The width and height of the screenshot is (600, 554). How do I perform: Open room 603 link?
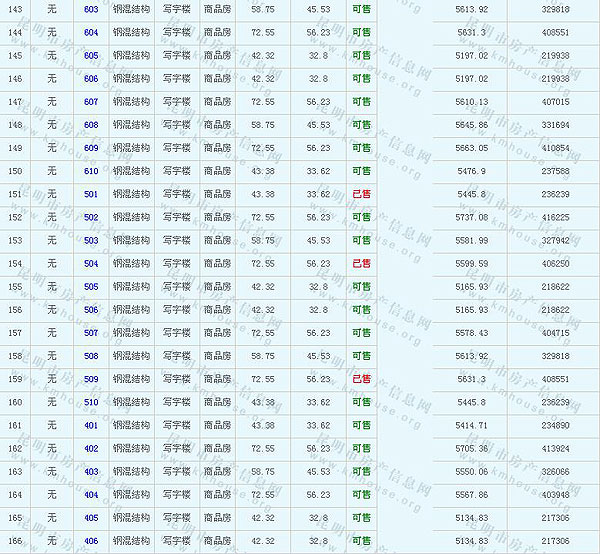[x=91, y=9]
